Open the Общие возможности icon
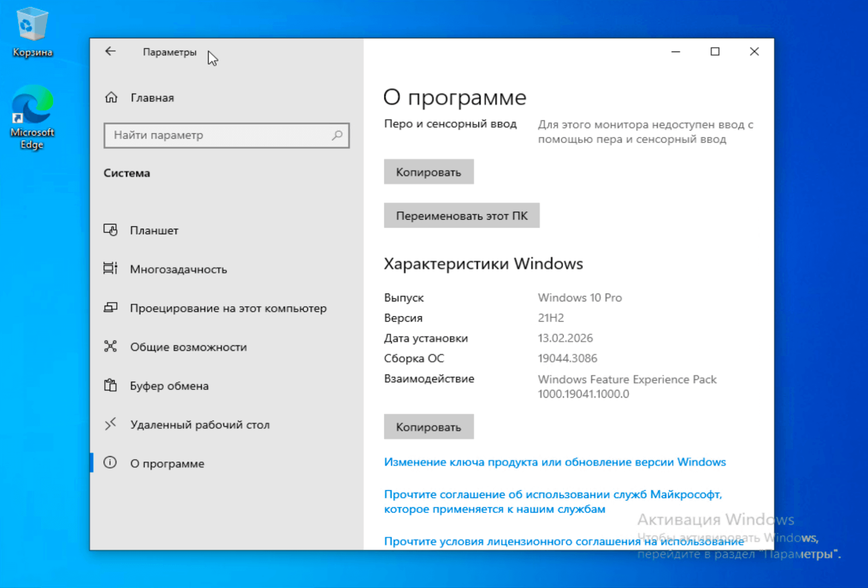The image size is (868, 588). point(111,347)
